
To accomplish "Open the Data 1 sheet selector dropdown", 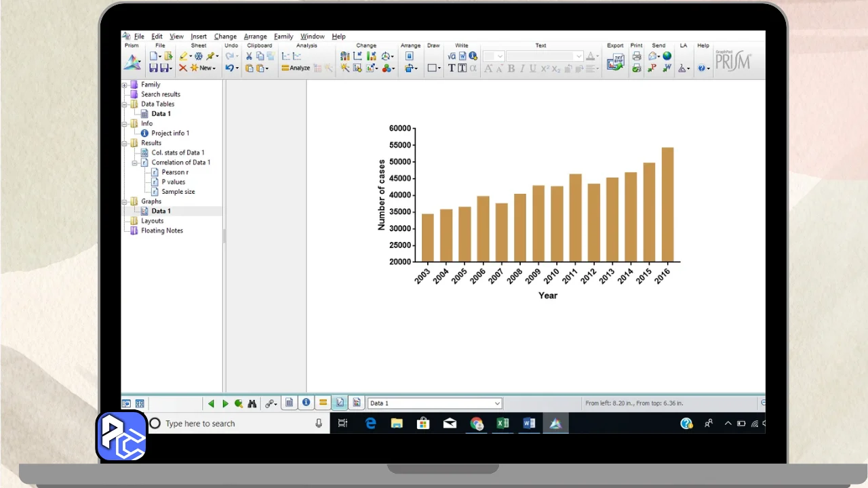I will [497, 403].
